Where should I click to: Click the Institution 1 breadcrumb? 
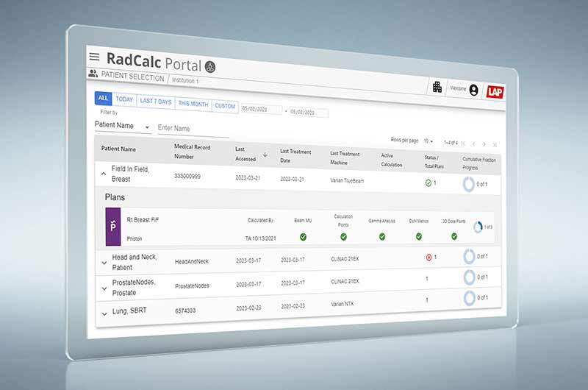coord(185,80)
